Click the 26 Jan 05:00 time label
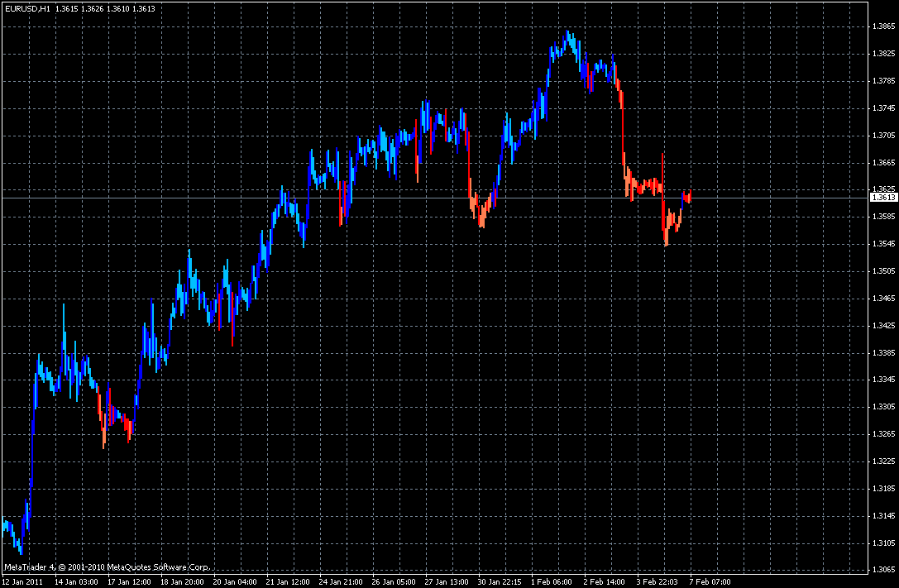Image resolution: width=899 pixels, height=588 pixels. (x=394, y=581)
